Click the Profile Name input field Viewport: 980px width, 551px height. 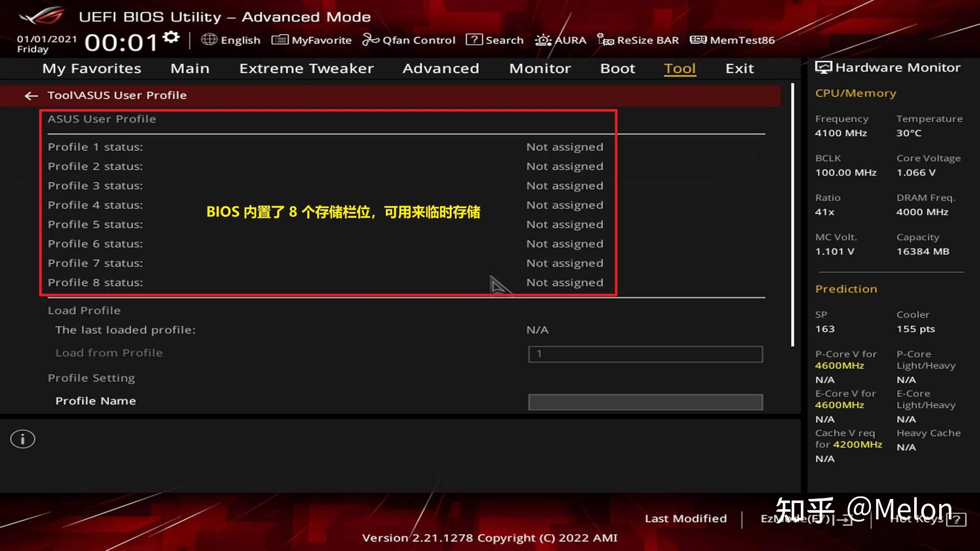[x=645, y=402]
